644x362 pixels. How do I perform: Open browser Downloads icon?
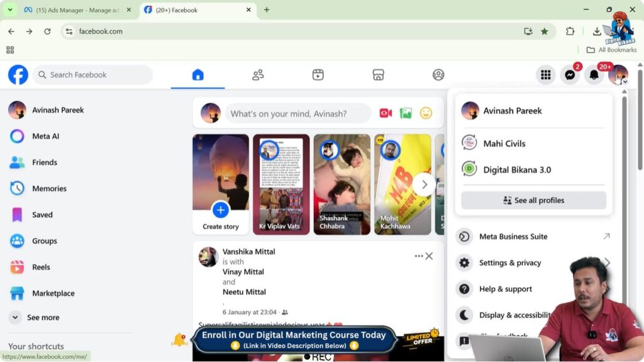[597, 31]
